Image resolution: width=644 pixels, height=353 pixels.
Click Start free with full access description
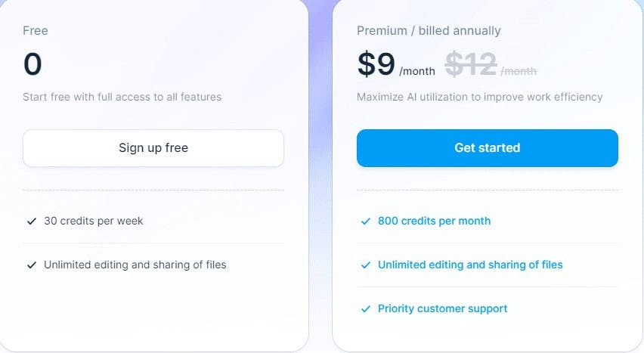coord(122,97)
